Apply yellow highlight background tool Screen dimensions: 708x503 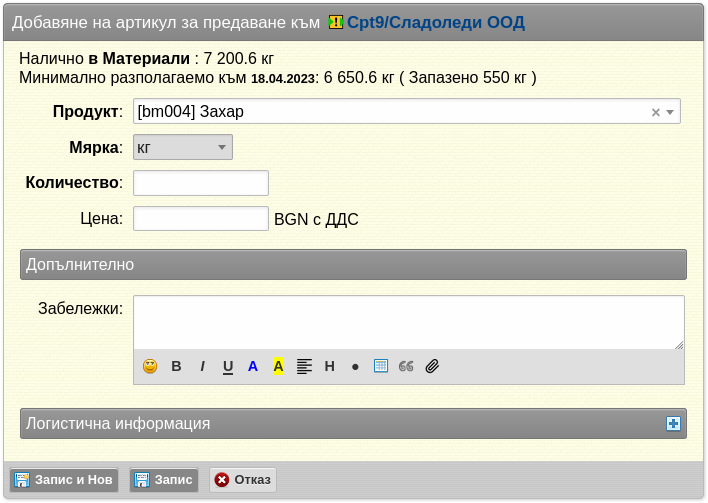(279, 366)
